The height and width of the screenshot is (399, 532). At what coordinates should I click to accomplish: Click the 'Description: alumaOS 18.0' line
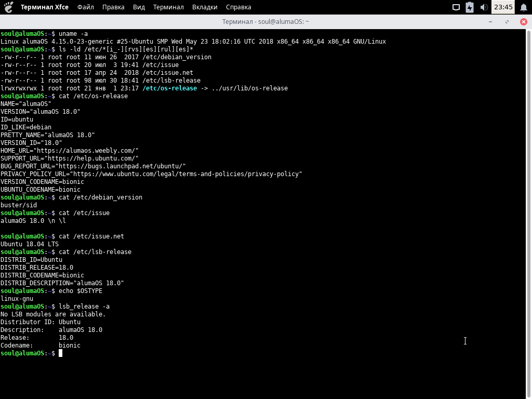tap(51, 330)
